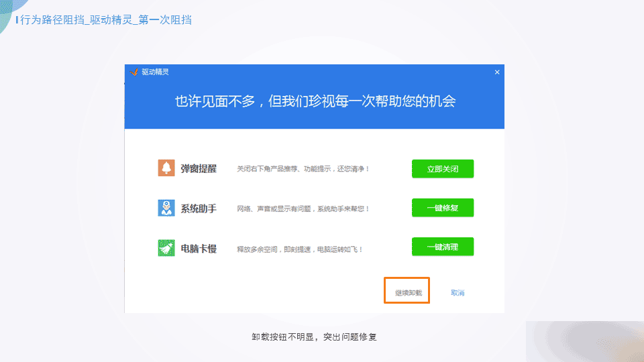The width and height of the screenshot is (644, 362).
Task: Select the 系统助手 heading text
Action: (199, 209)
